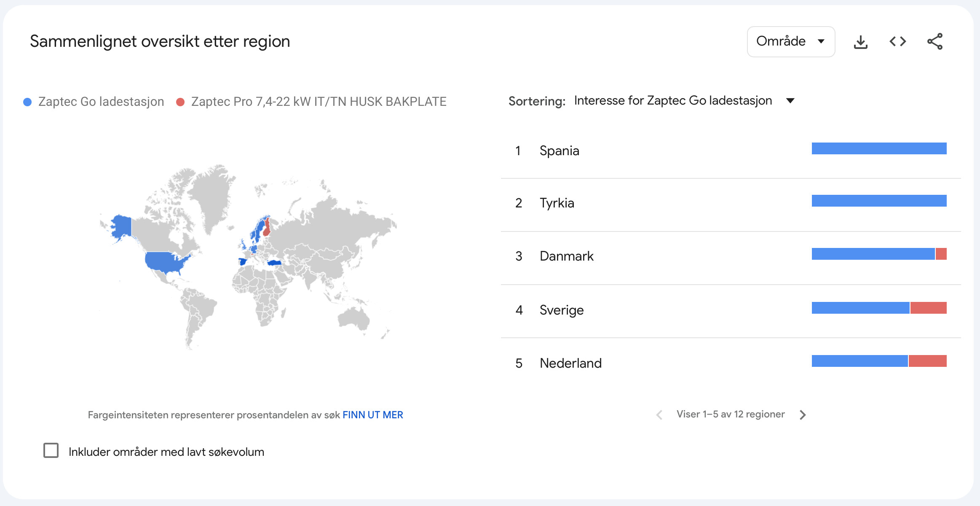Click Alaska on the world map
This screenshot has width=980, height=506.
tap(122, 226)
